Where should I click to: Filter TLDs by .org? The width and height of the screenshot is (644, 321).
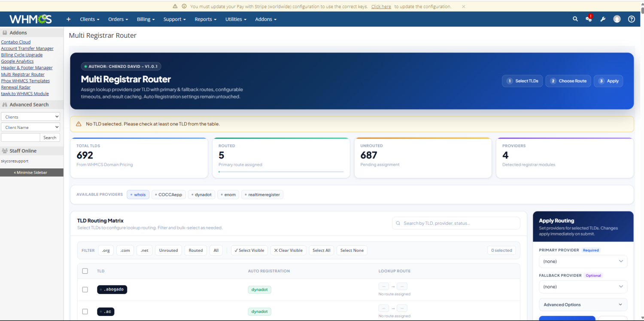tap(106, 251)
